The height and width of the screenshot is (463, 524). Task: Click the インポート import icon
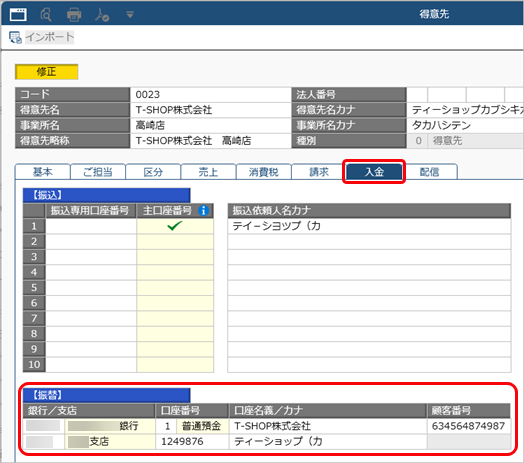[x=15, y=37]
